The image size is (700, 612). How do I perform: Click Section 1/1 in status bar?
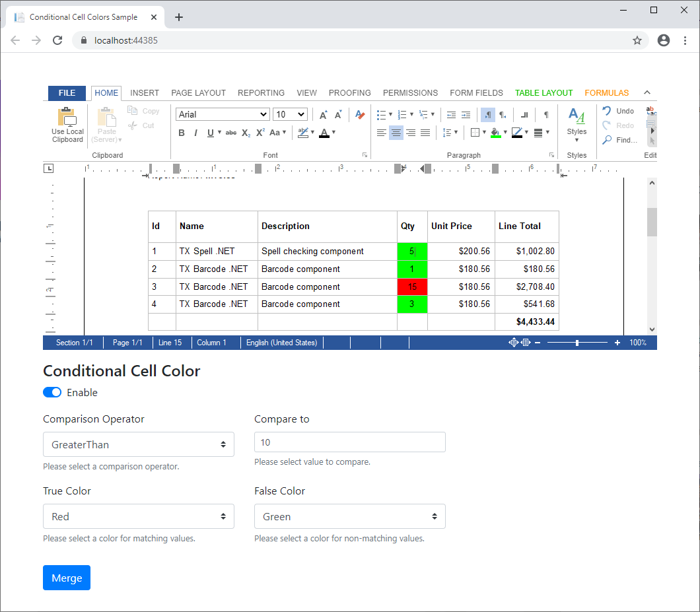tap(74, 343)
